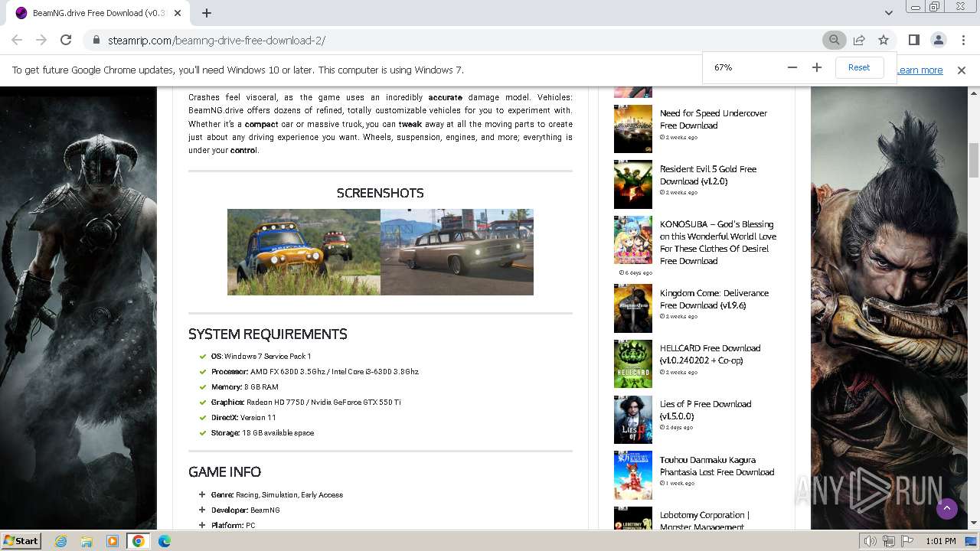Decrease zoom with the minus button
The height and width of the screenshot is (551, 980).
[x=792, y=67]
